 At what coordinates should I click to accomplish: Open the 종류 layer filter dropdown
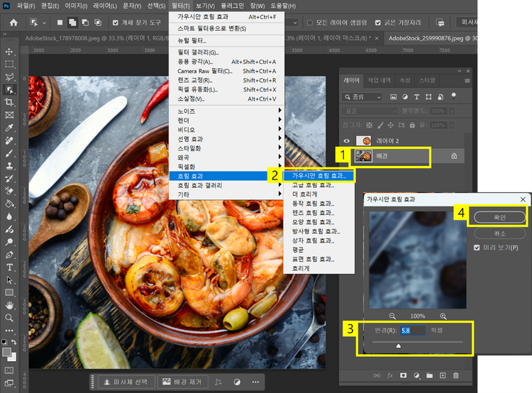(362, 97)
